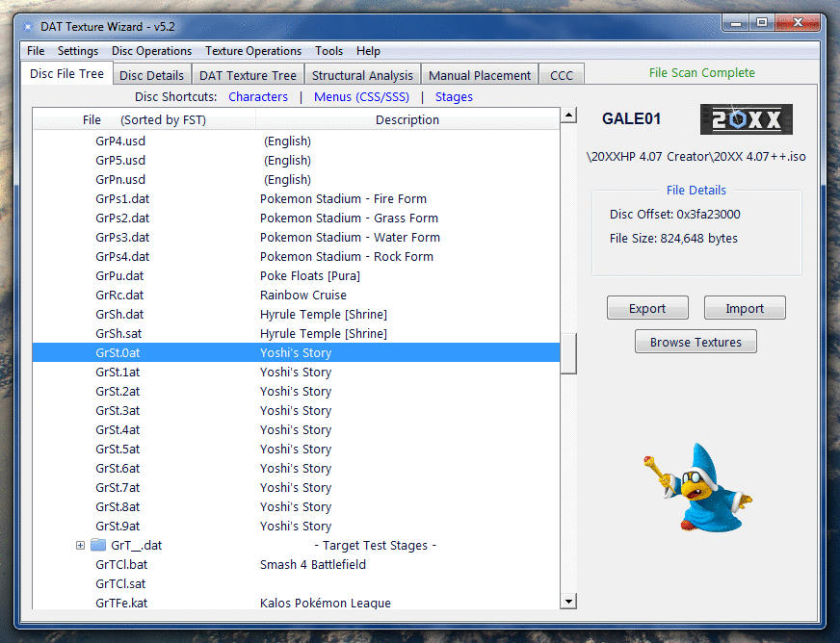This screenshot has width=840, height=643.
Task: Click the DAT Texture Wizard title bar icon
Action: coord(28,27)
